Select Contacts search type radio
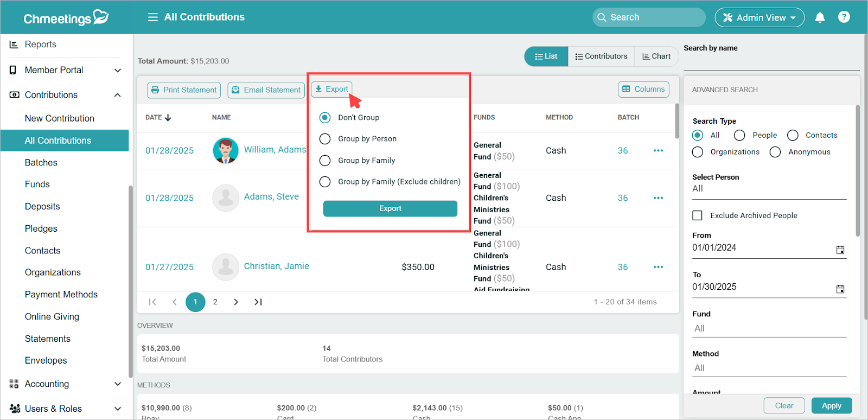This screenshot has height=420, width=868. point(793,135)
